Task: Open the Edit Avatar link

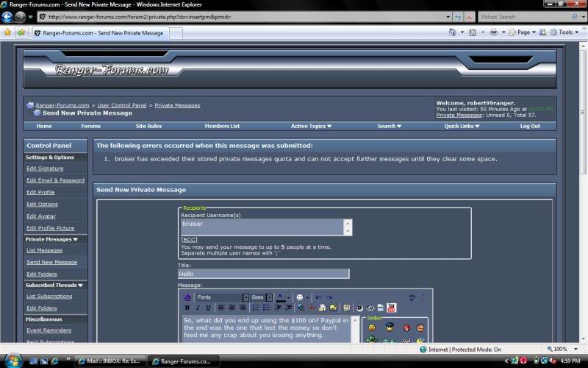Action: pyautogui.click(x=41, y=216)
